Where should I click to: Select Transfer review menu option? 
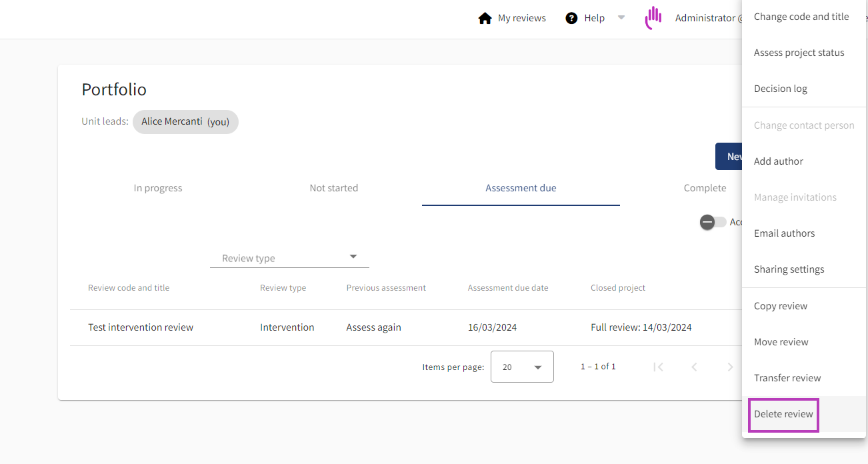[787, 378]
